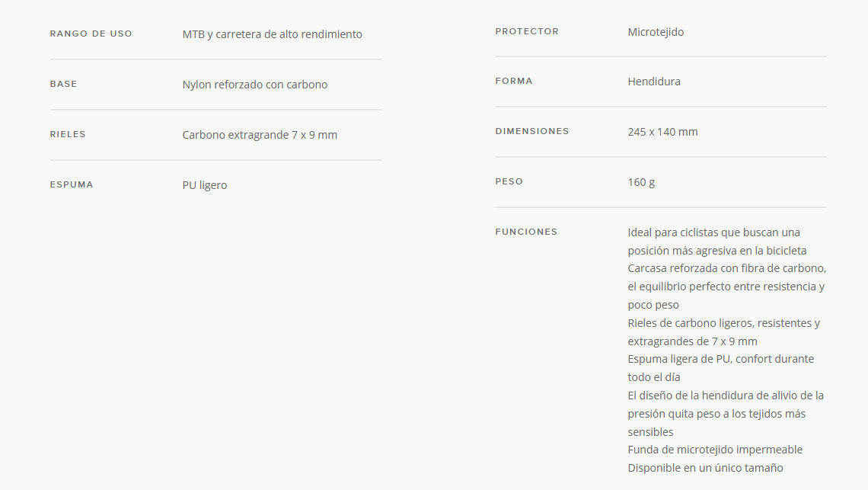
Task: Click the FUNCIONES label
Action: [526, 232]
